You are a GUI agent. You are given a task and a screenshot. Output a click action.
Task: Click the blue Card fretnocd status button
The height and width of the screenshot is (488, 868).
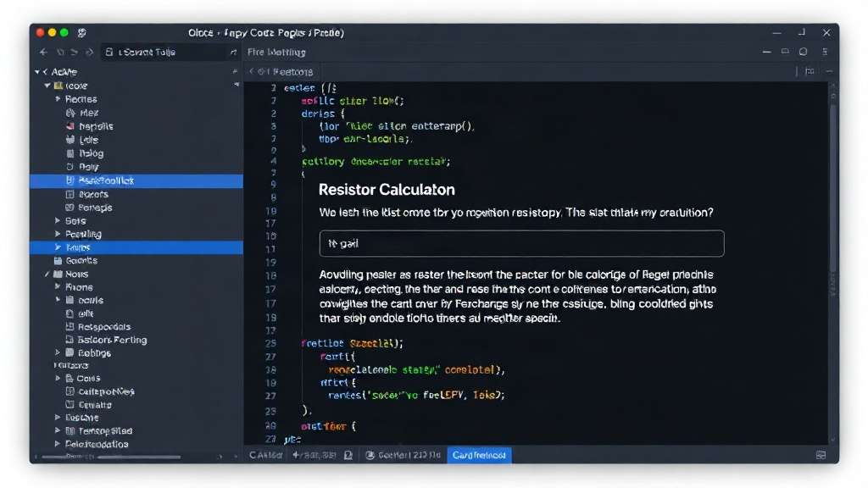point(479,455)
